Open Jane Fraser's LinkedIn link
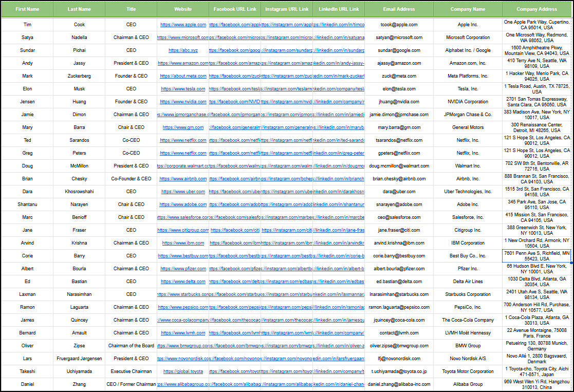The image size is (574, 392). tap(339, 230)
